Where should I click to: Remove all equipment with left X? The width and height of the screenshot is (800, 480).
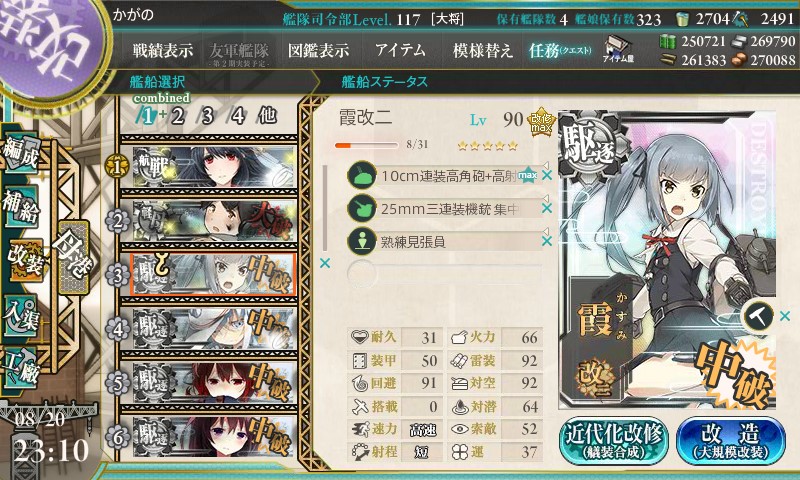324,263
